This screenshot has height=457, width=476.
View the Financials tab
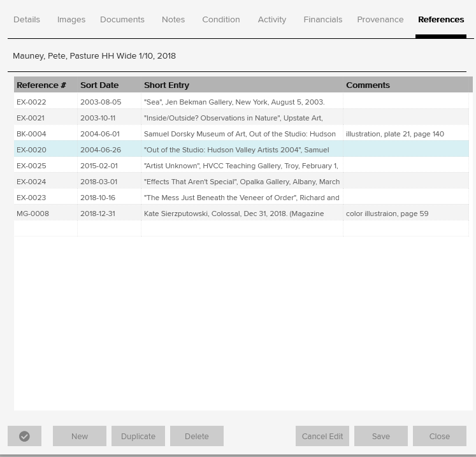[323, 20]
